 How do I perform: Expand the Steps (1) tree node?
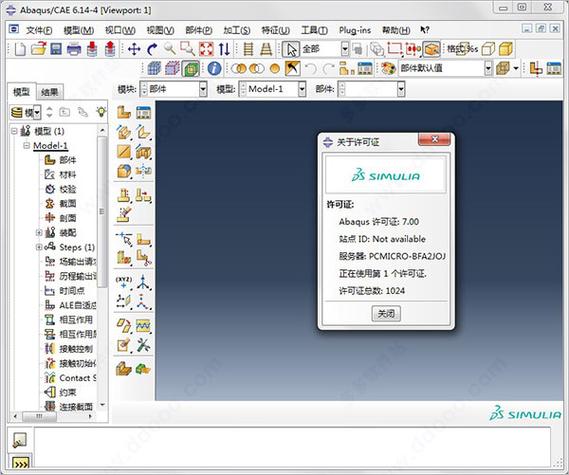point(39,247)
